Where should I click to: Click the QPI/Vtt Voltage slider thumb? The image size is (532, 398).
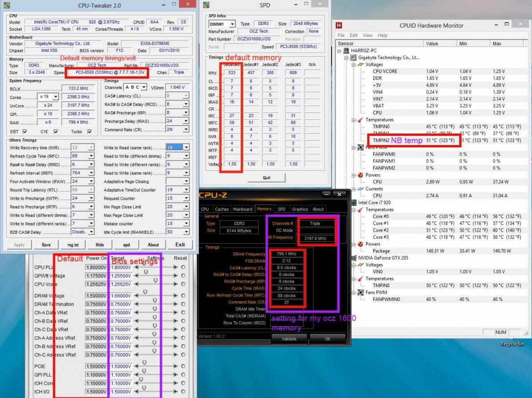tap(146, 273)
